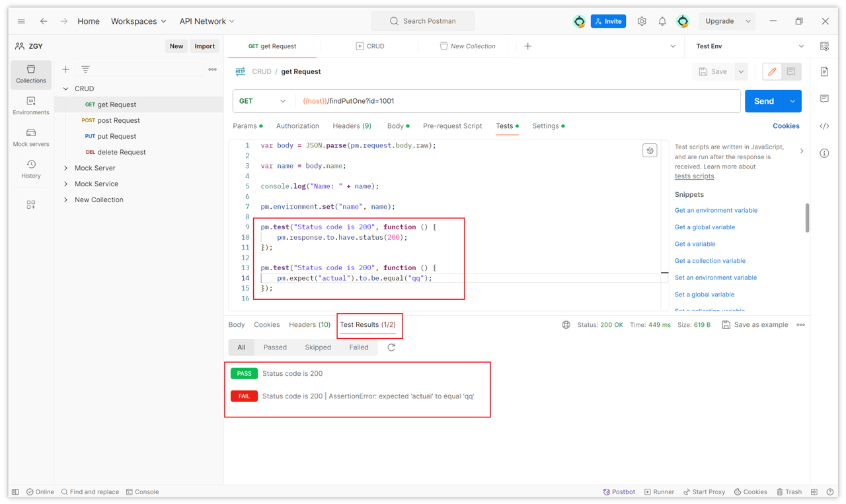The image size is (846, 504).
Task: Click the Import button
Action: click(204, 46)
